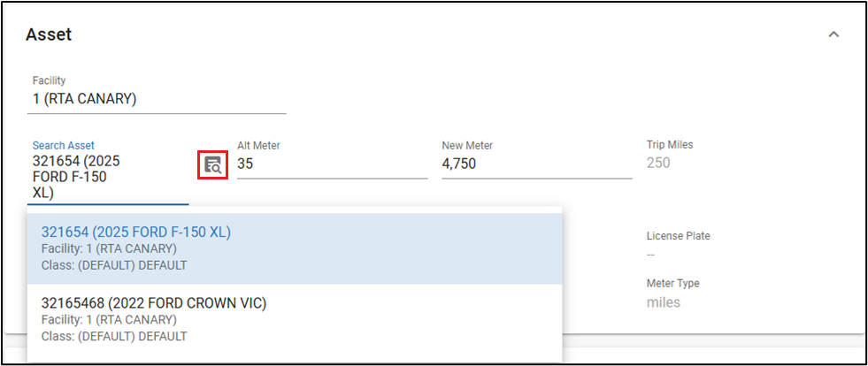Click the Facility label above RTA CANARY field

(50, 80)
